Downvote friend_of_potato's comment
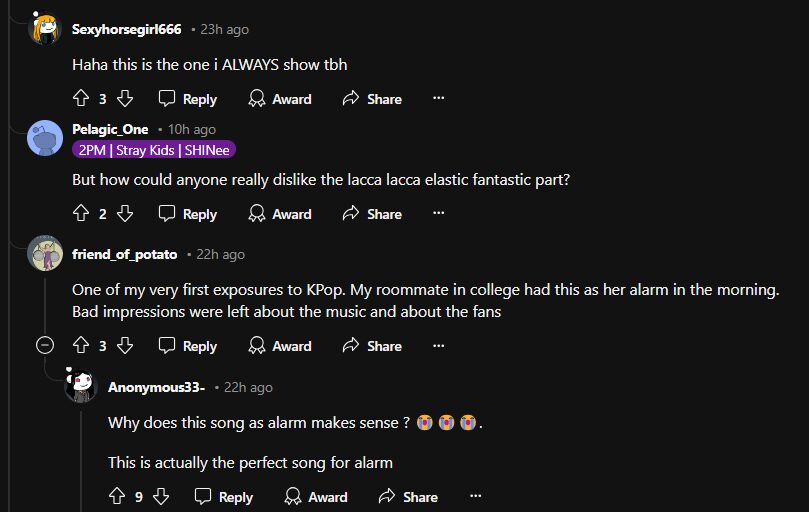Screen dimensions: 809x512 (125, 346)
